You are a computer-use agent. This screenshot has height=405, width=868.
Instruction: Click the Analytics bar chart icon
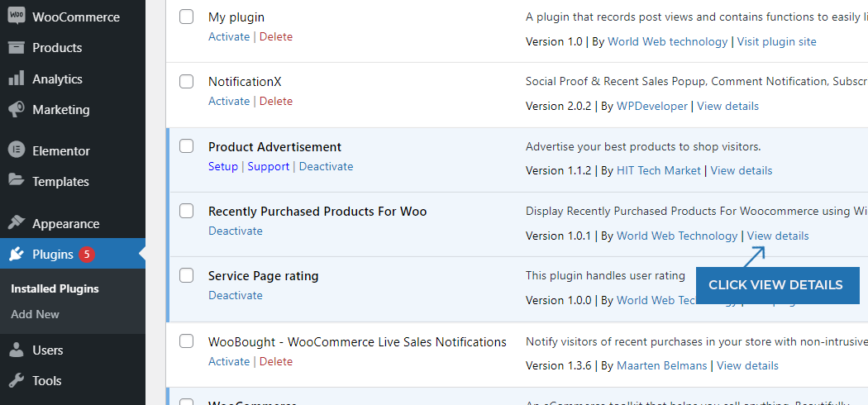[16, 79]
